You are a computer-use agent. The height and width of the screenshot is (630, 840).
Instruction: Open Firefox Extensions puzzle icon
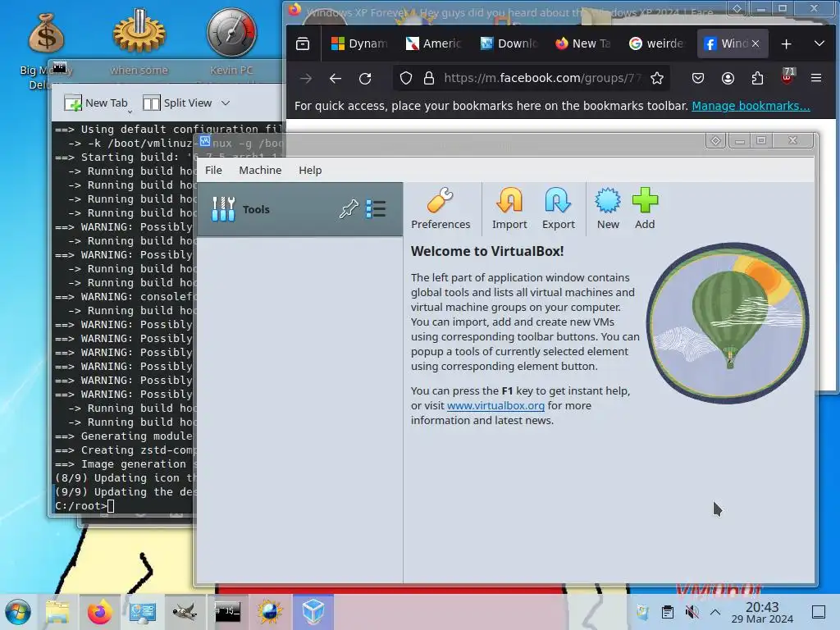[757, 78]
